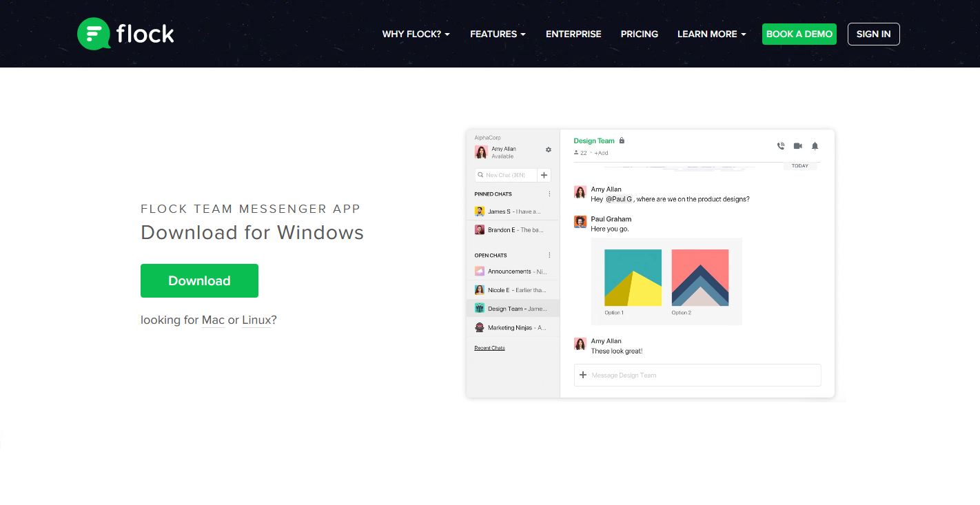This screenshot has width=980, height=505.
Task: Click the New Chat search field
Action: click(x=506, y=175)
